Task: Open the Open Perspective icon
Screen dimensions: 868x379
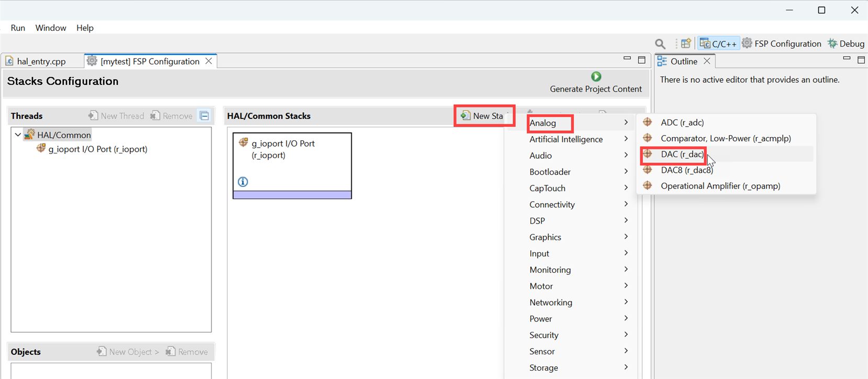Action: pos(686,43)
